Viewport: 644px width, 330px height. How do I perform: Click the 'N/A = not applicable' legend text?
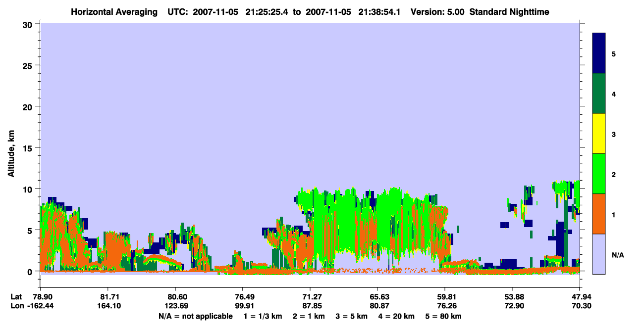(196, 316)
